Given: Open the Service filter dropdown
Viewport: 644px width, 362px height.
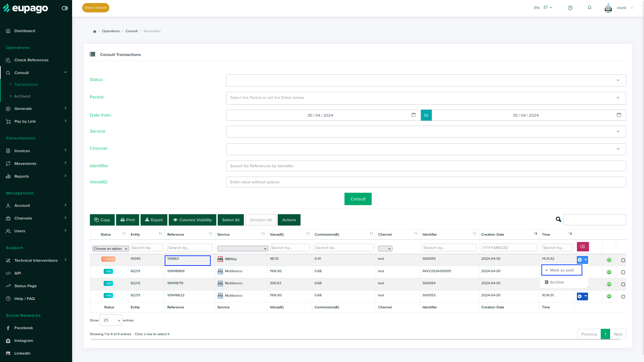Looking at the screenshot, I should pos(426,131).
